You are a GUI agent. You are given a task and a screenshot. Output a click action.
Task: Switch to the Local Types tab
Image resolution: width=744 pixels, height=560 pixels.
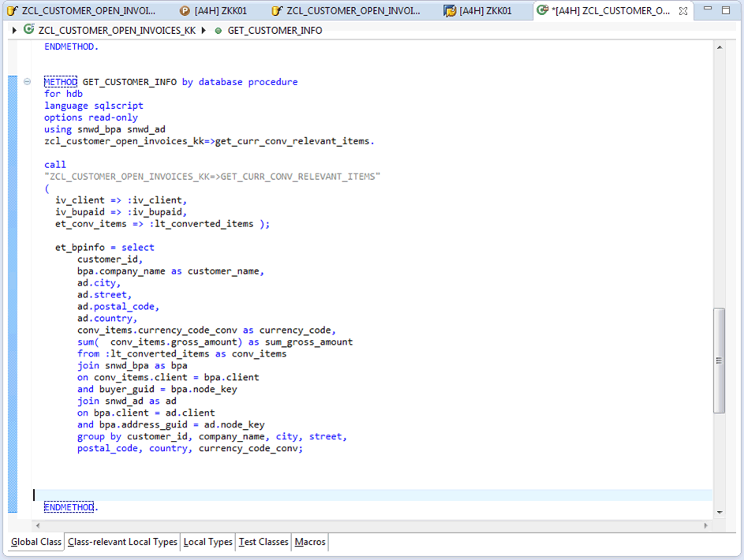[208, 542]
